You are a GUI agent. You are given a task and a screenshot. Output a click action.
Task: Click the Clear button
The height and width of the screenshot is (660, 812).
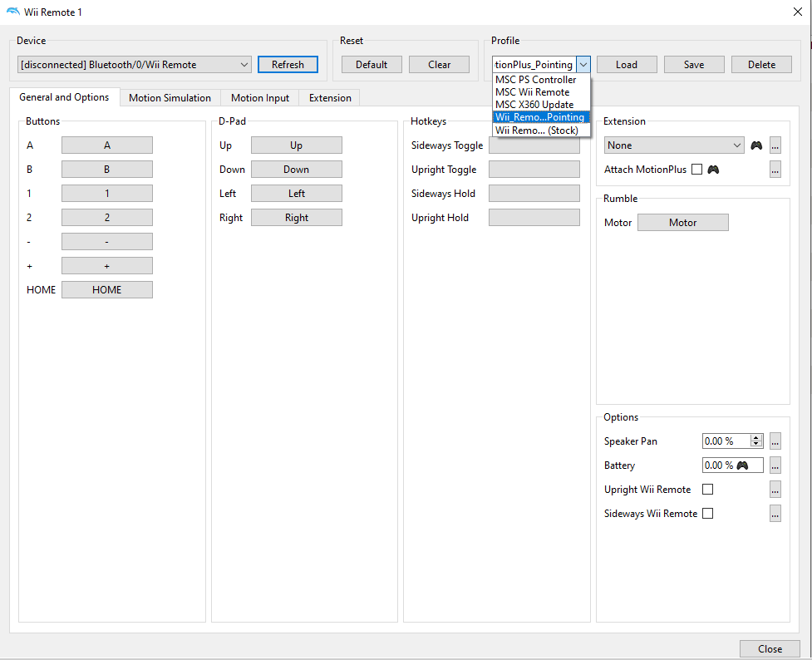(x=439, y=65)
